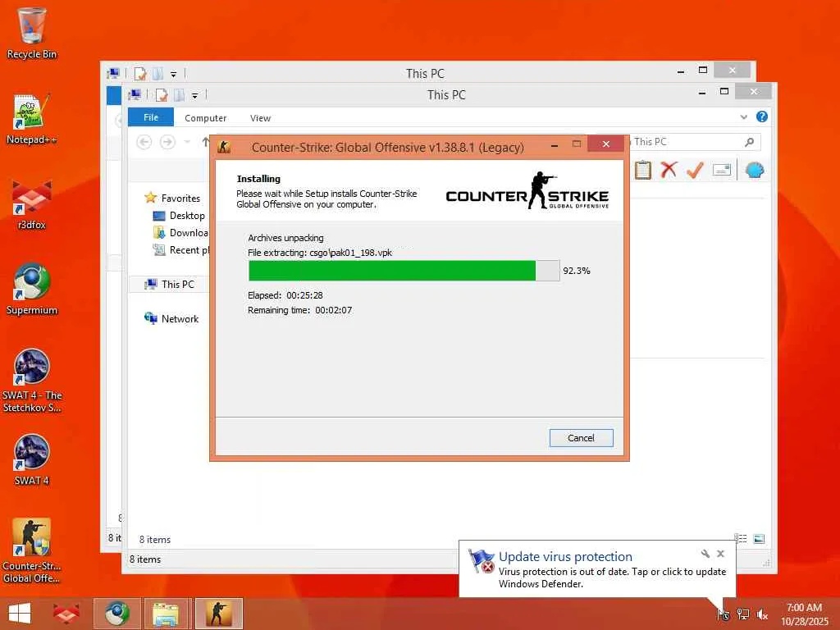840x630 pixels.
Task: Click the network icon in system tray
Action: coord(742,614)
